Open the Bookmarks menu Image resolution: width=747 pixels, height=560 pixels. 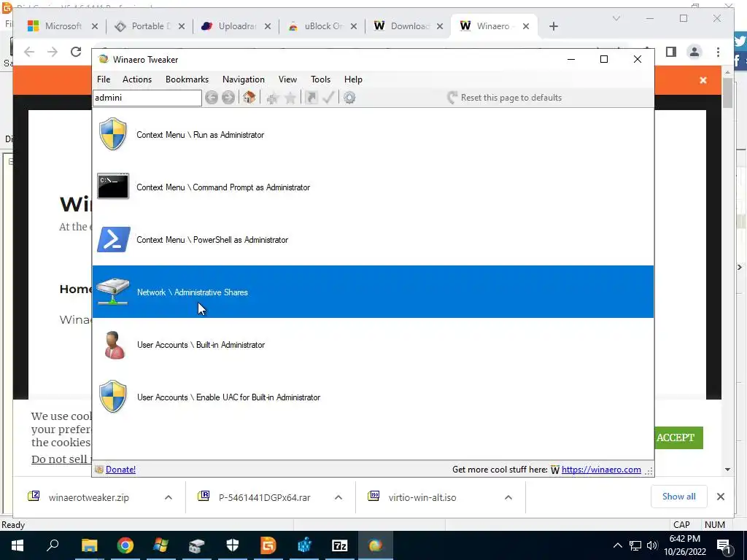pos(187,79)
